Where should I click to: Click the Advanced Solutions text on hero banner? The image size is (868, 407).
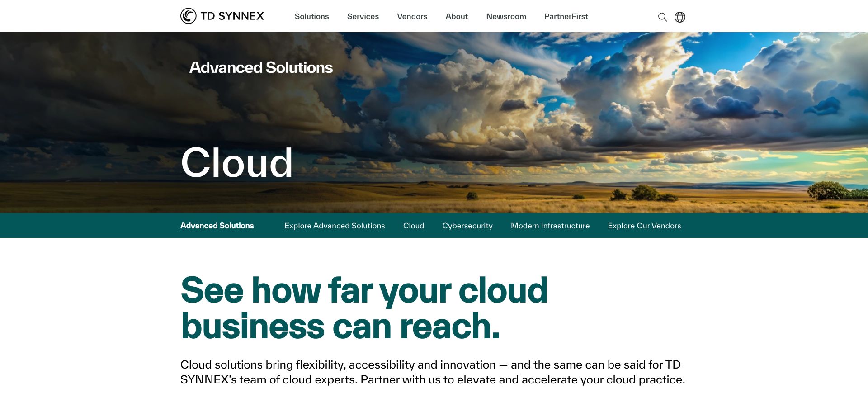(261, 67)
